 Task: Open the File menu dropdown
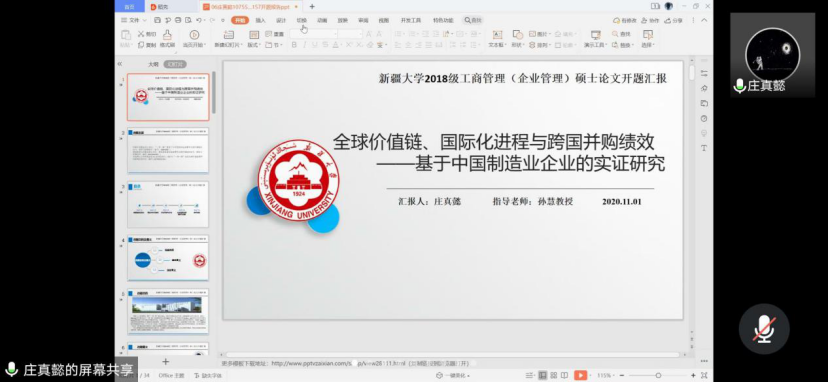pyautogui.click(x=134, y=20)
